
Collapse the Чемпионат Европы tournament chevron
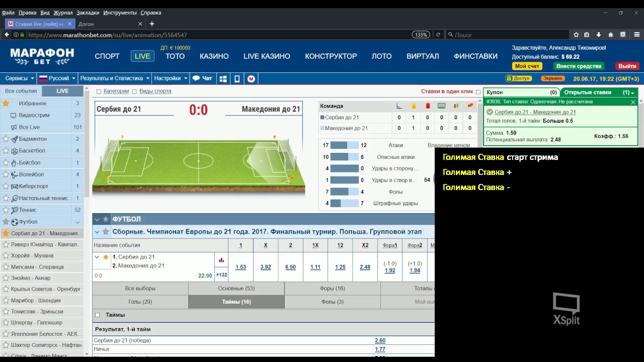click(97, 232)
